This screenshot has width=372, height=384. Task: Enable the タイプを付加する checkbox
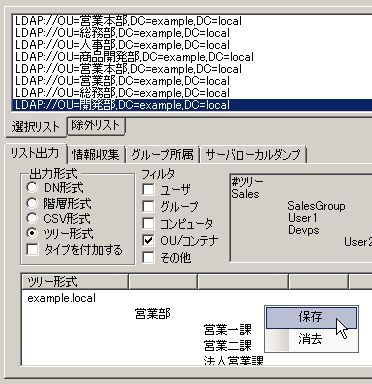(32, 249)
